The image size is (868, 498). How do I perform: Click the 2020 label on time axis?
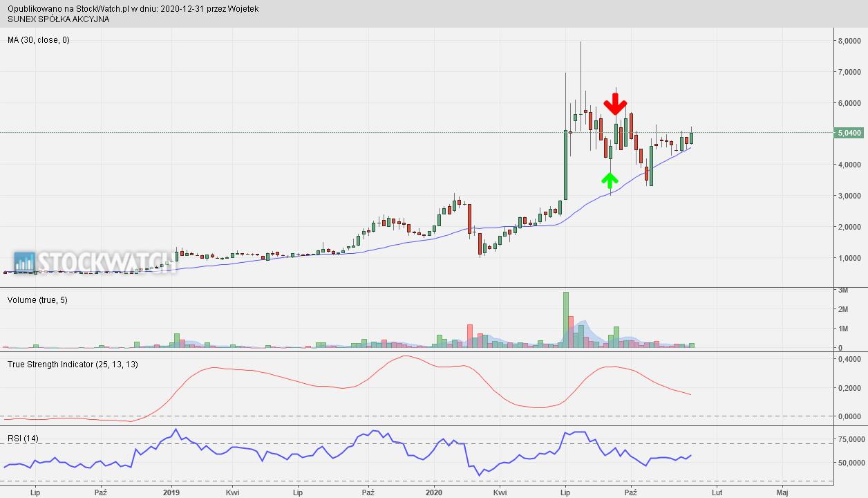coord(435,492)
